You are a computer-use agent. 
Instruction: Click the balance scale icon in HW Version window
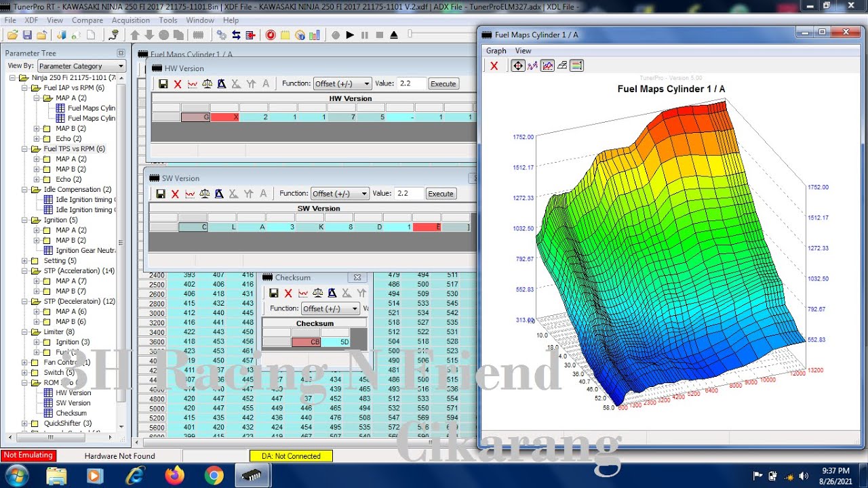click(x=207, y=84)
